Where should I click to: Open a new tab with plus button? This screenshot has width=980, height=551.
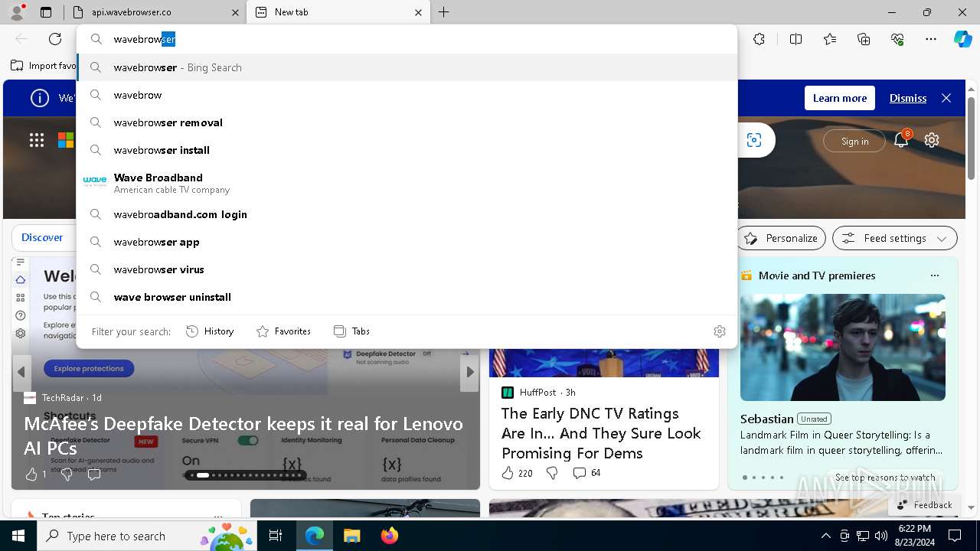[x=444, y=12]
